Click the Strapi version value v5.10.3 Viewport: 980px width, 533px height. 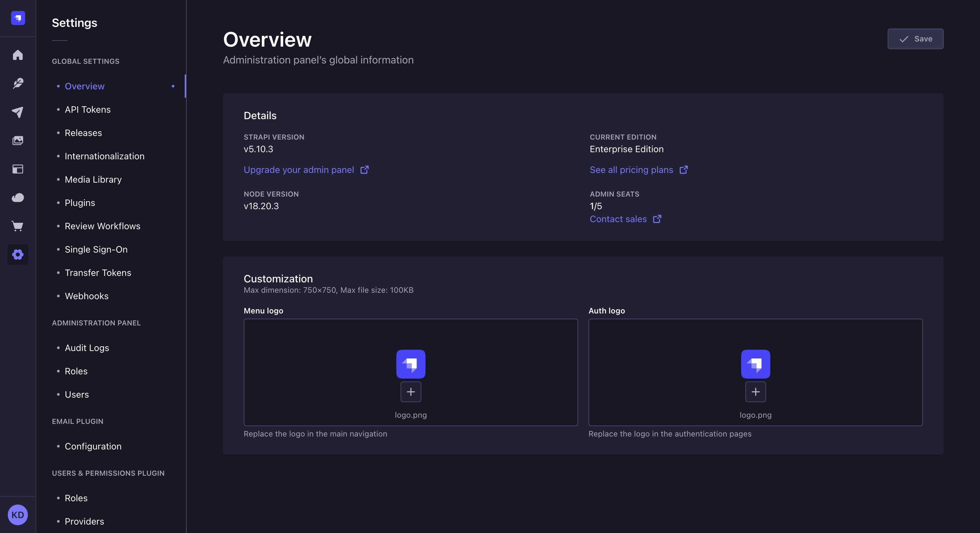pyautogui.click(x=258, y=149)
